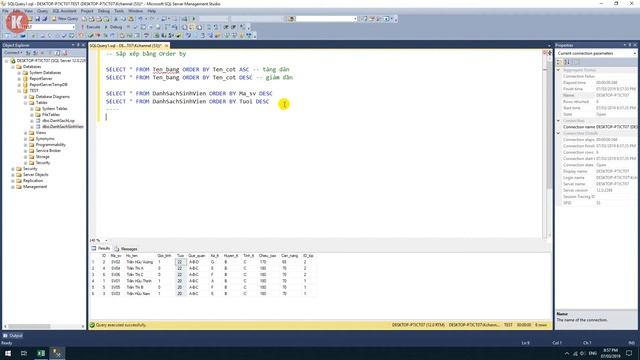Select the Storage folder
The image size is (640, 360).
[42, 157]
